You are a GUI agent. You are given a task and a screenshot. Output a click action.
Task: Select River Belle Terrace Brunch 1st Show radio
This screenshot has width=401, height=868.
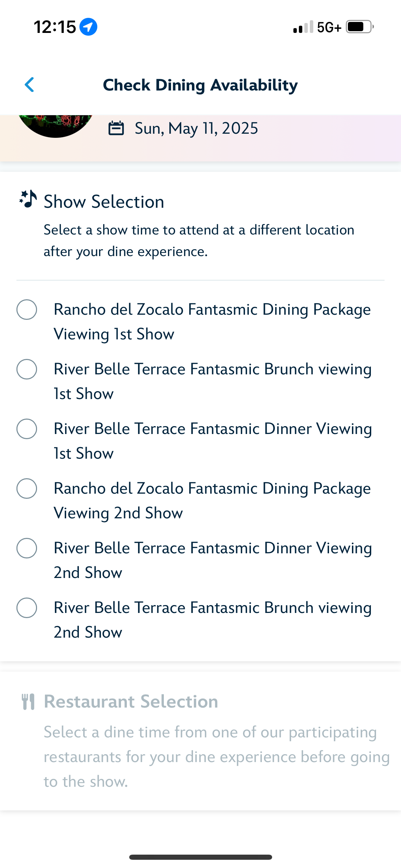click(27, 369)
